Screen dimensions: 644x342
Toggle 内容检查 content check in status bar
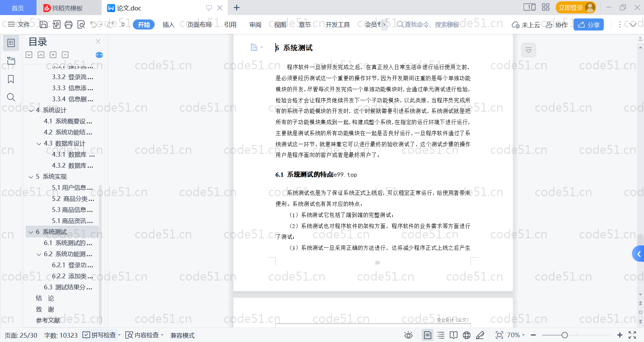[x=144, y=335]
